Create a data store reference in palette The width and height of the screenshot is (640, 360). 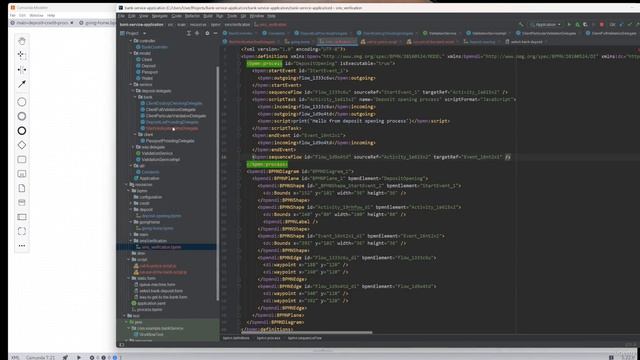tap(22, 202)
